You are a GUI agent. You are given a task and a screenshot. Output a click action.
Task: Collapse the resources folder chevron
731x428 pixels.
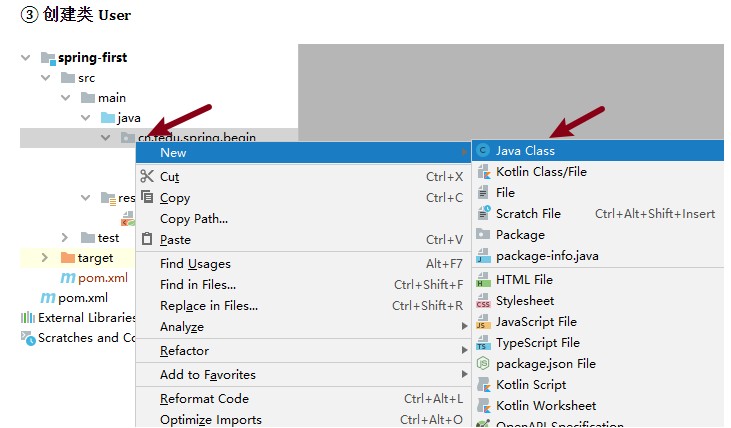point(86,198)
